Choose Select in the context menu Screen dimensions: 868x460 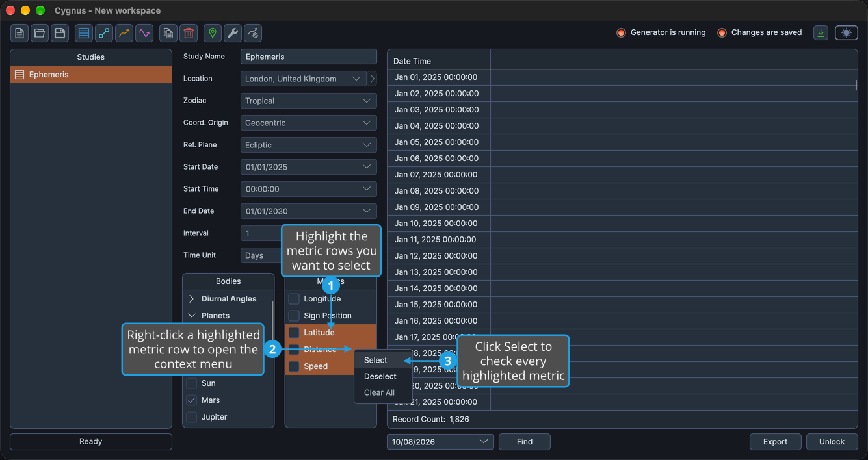click(x=383, y=360)
